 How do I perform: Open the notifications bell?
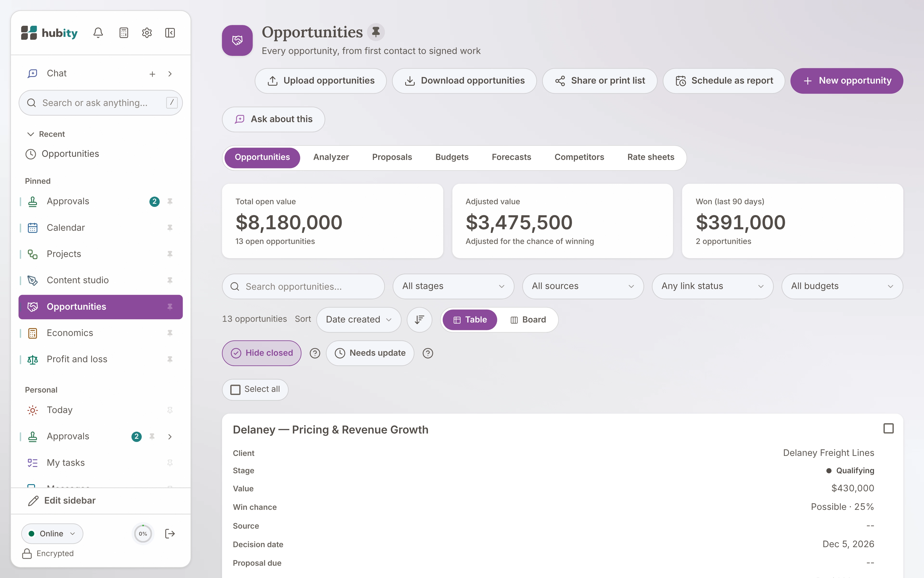98,33
